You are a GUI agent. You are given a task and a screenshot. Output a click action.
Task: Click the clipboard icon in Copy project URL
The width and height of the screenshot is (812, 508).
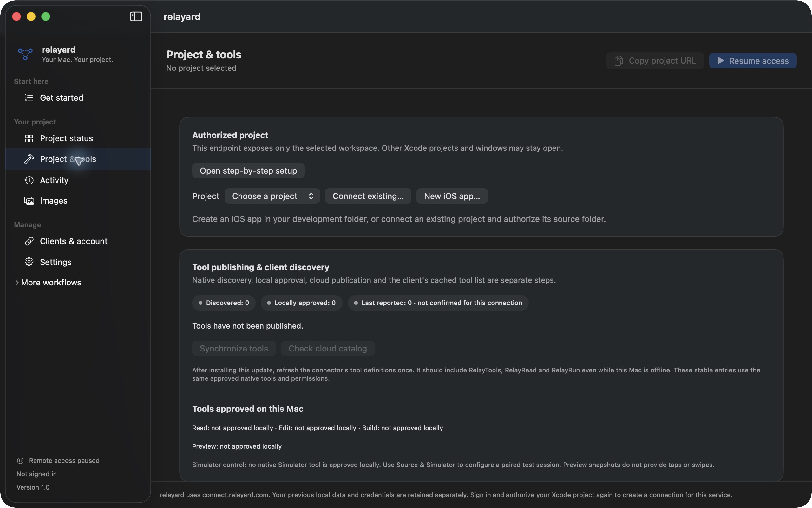(x=619, y=61)
